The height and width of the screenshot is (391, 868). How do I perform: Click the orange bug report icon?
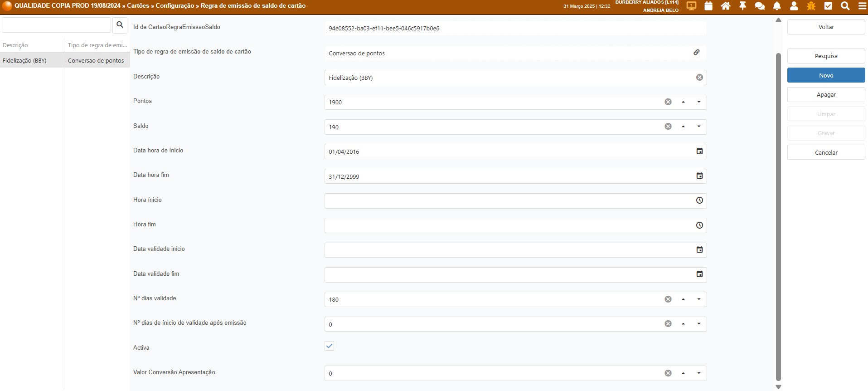coord(811,6)
